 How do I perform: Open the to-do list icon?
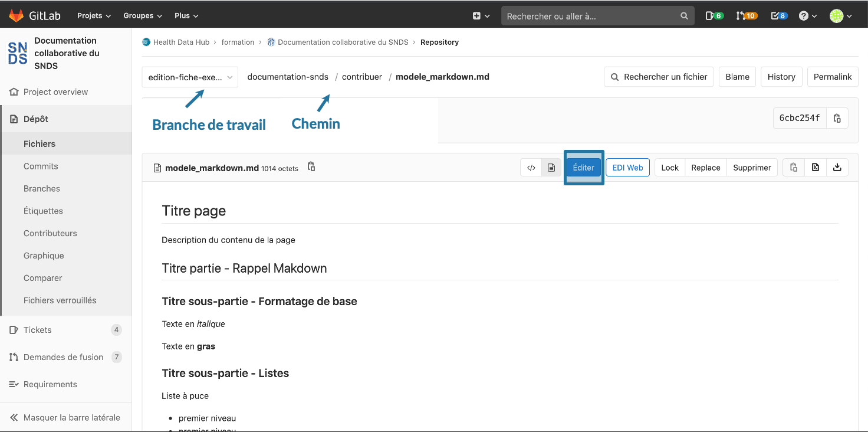click(779, 16)
